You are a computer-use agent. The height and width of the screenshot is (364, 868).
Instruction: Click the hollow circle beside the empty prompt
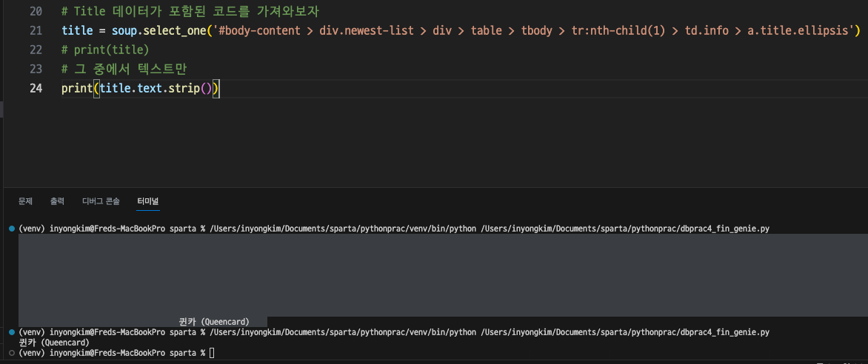[12, 352]
